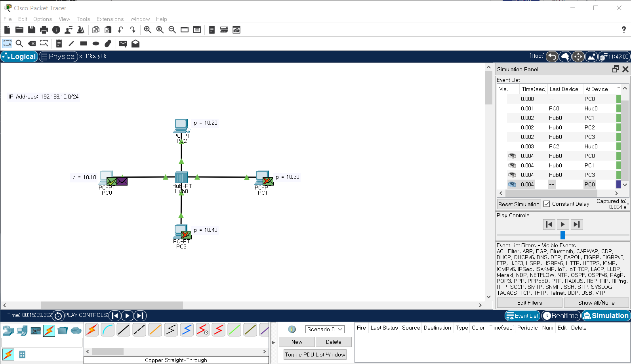Choose the Place Note tool
This screenshot has width=631, height=364.
59,44
